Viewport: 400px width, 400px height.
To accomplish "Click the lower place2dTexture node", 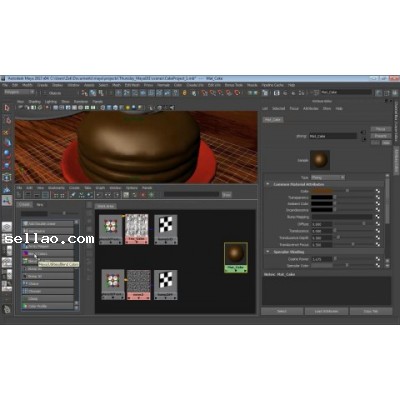I will (x=113, y=285).
